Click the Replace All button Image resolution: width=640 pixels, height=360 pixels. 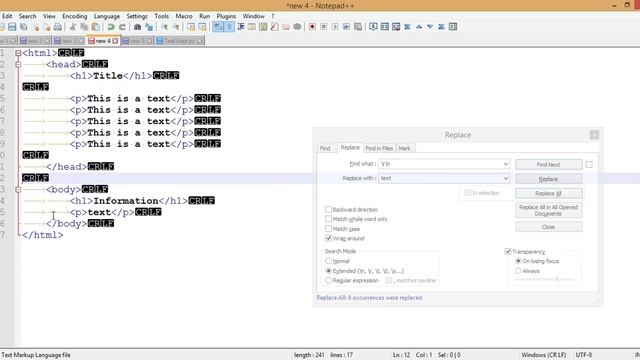[549, 193]
